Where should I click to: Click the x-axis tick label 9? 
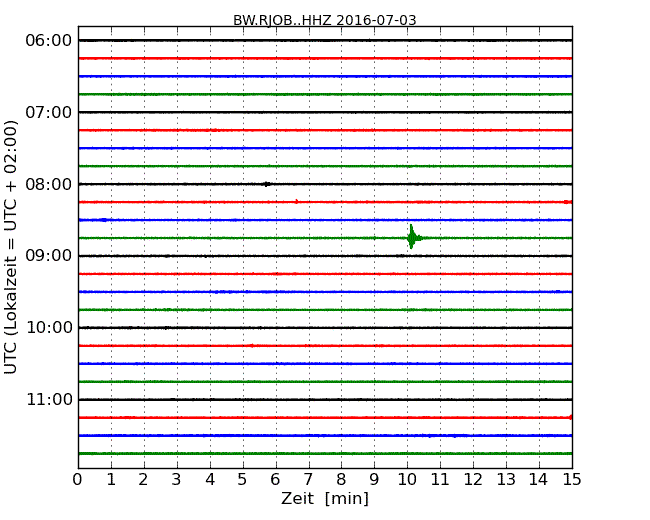tap(374, 480)
